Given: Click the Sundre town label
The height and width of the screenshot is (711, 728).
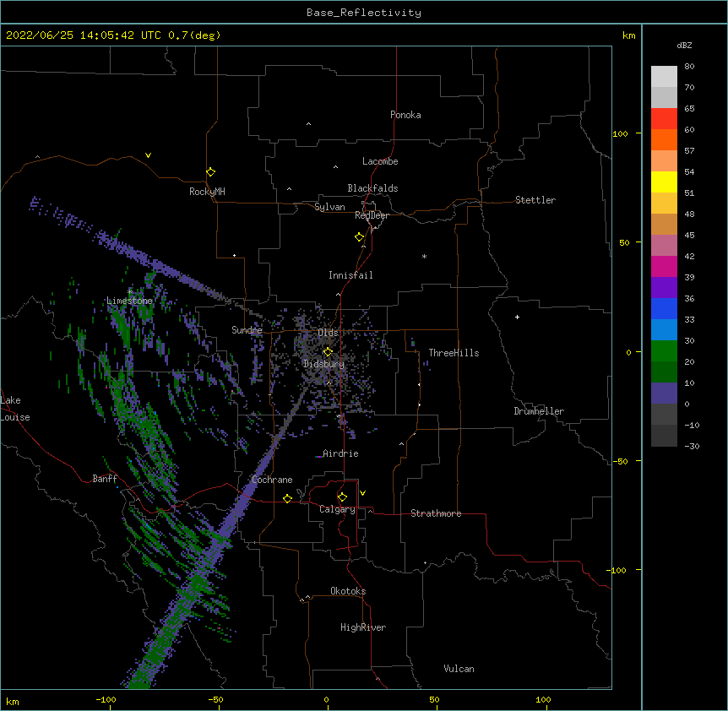Looking at the screenshot, I should [247, 330].
